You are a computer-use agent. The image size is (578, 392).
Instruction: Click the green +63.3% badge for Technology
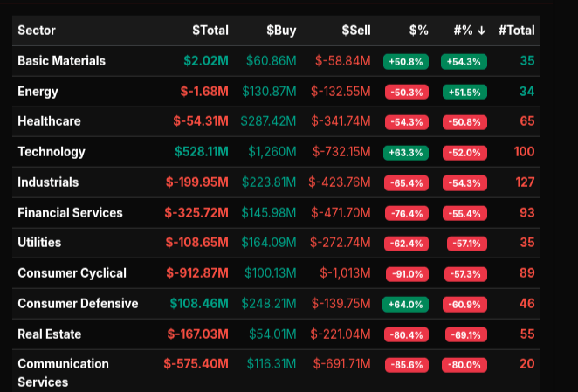(x=406, y=153)
